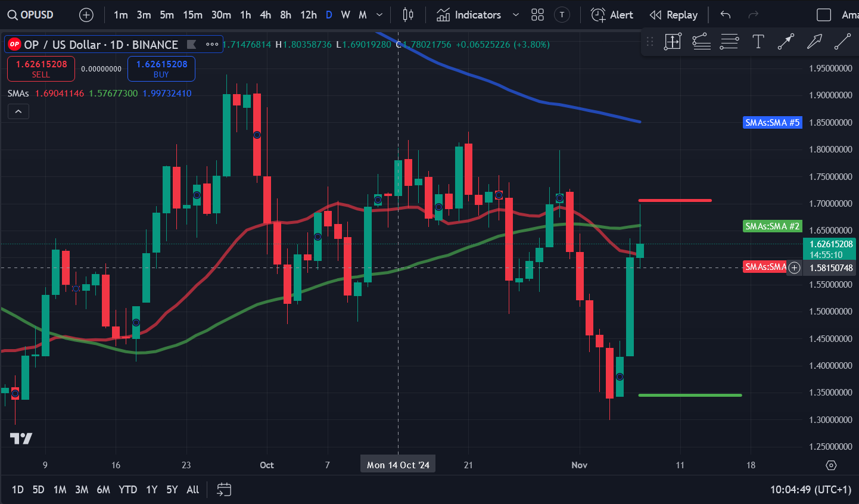Click the SMAs indicator legend name
Screen dimensions: 859x504
18,94
